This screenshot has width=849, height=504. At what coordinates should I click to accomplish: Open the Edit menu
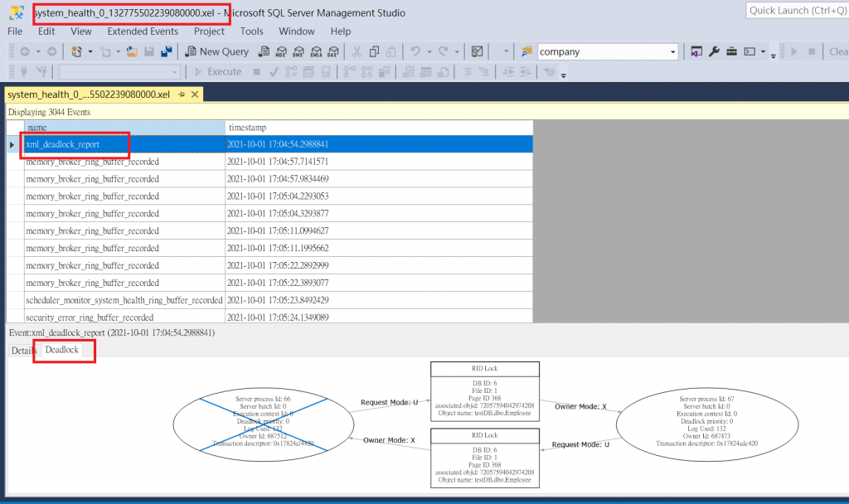pyautogui.click(x=46, y=31)
